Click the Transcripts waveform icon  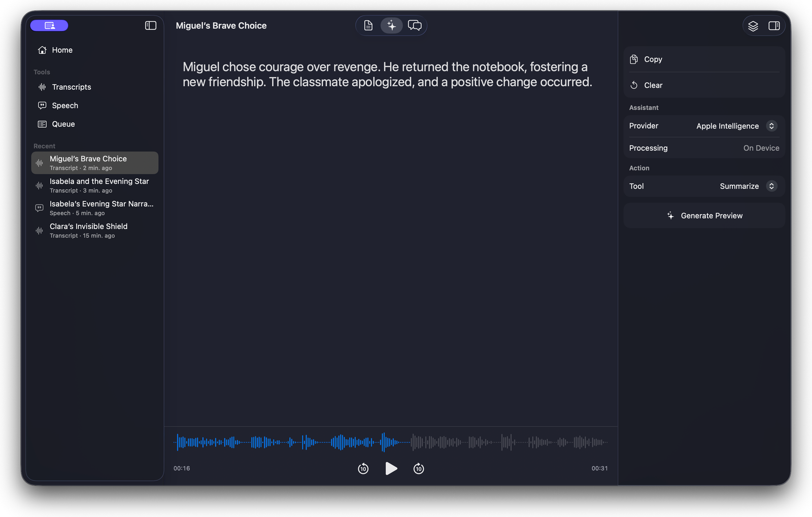tap(42, 87)
